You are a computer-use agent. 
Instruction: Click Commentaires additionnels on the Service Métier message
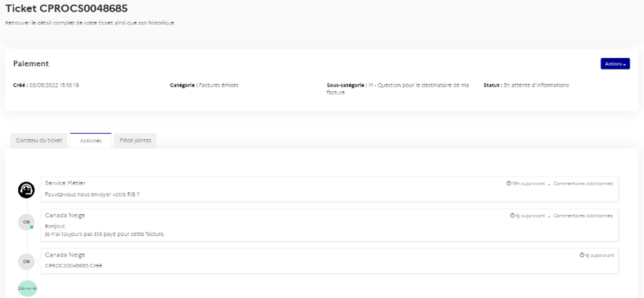coord(583,183)
